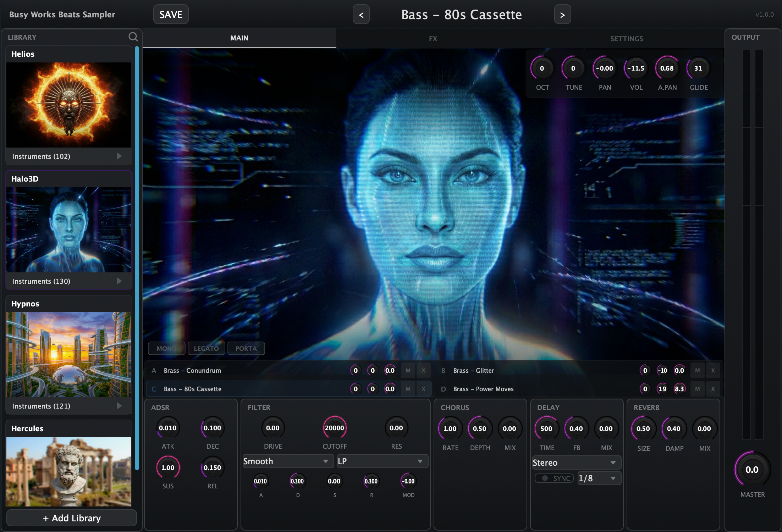The height and width of the screenshot is (532, 782).
Task: Go to next preset with right arrow
Action: (x=562, y=15)
